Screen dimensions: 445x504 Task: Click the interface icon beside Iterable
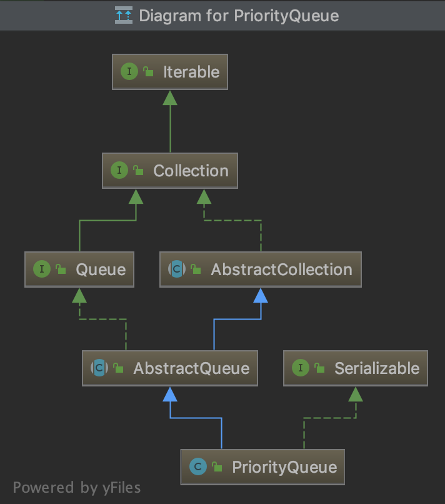129,71
